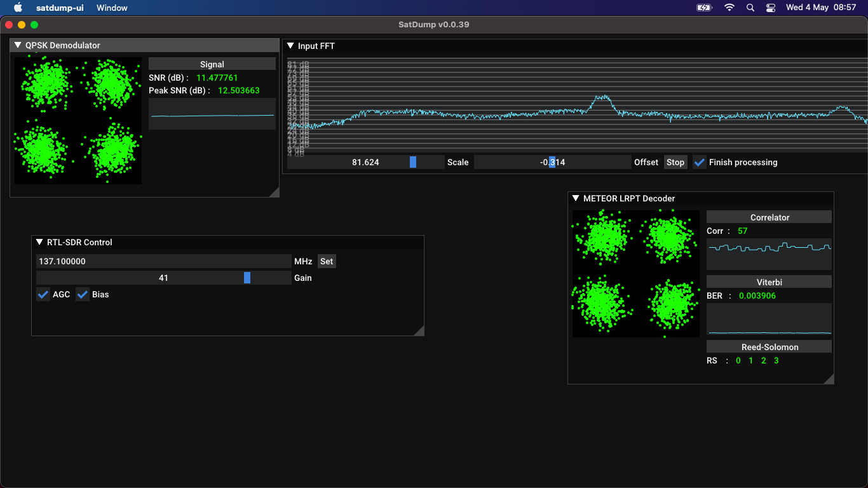Click the BER value 0.003906
This screenshot has height=488, width=868.
click(757, 295)
